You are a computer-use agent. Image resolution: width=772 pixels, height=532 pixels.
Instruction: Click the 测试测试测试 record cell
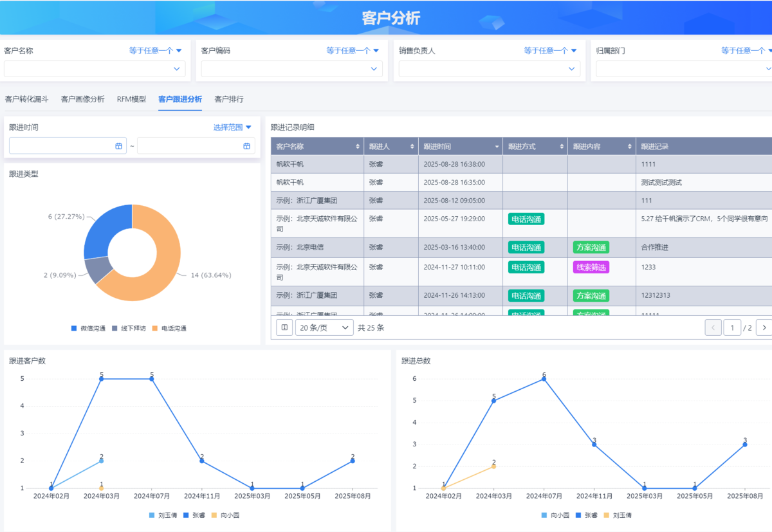click(x=704, y=183)
